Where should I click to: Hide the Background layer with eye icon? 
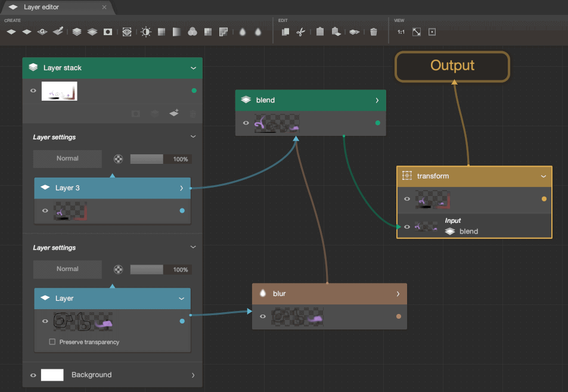pyautogui.click(x=32, y=375)
